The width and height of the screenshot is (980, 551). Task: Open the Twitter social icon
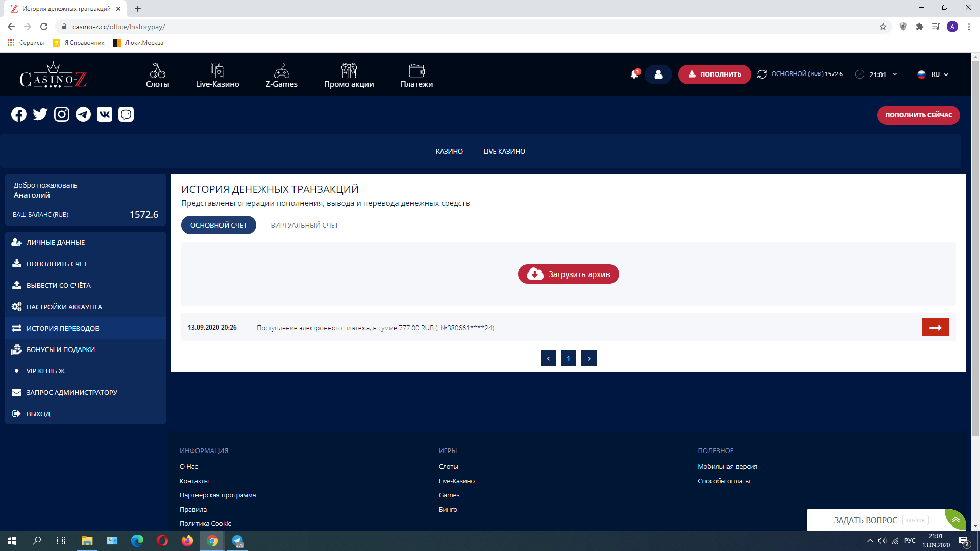[x=40, y=114]
